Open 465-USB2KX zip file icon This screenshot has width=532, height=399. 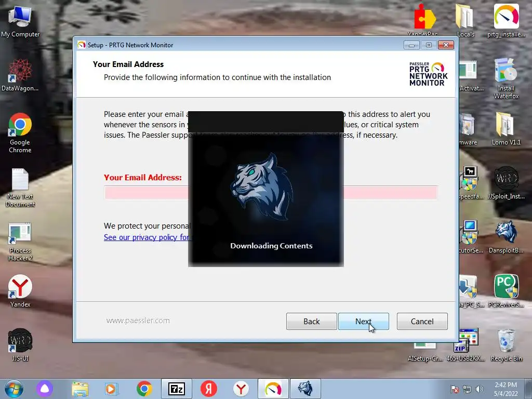coord(465,346)
